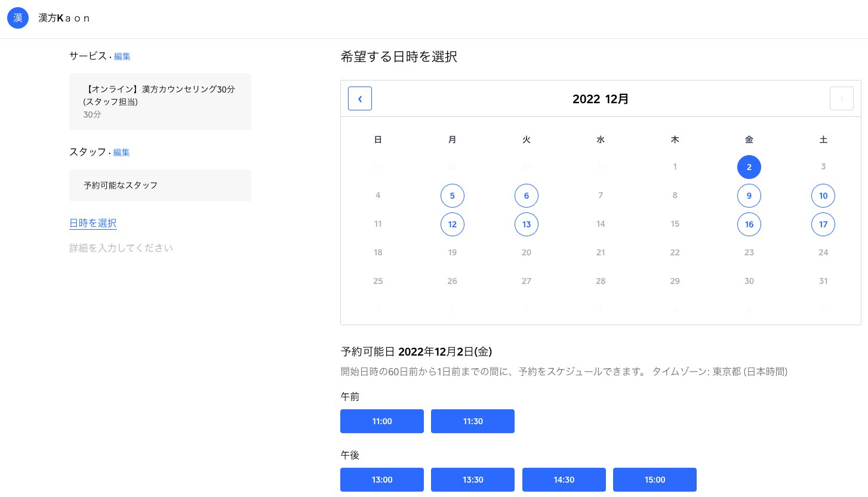This screenshot has height=497, width=868.
Task: Click 編集 beside スタッフ section
Action: pyautogui.click(x=121, y=152)
